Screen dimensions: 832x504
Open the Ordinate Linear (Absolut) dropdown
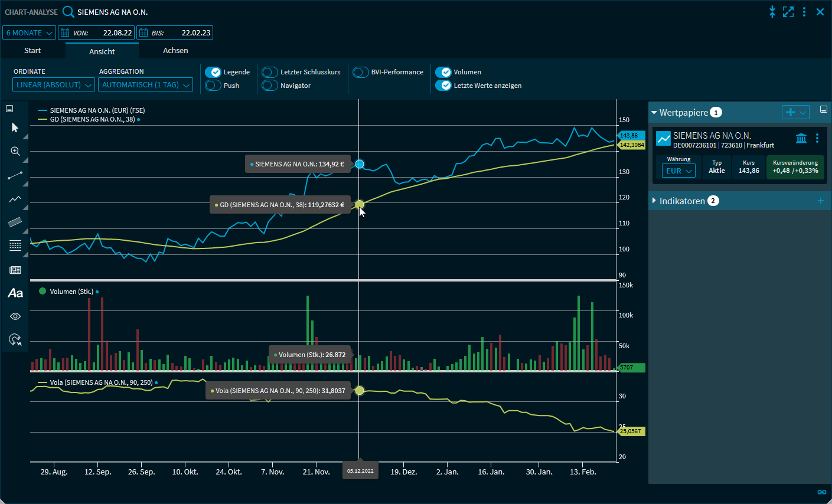[x=54, y=85]
